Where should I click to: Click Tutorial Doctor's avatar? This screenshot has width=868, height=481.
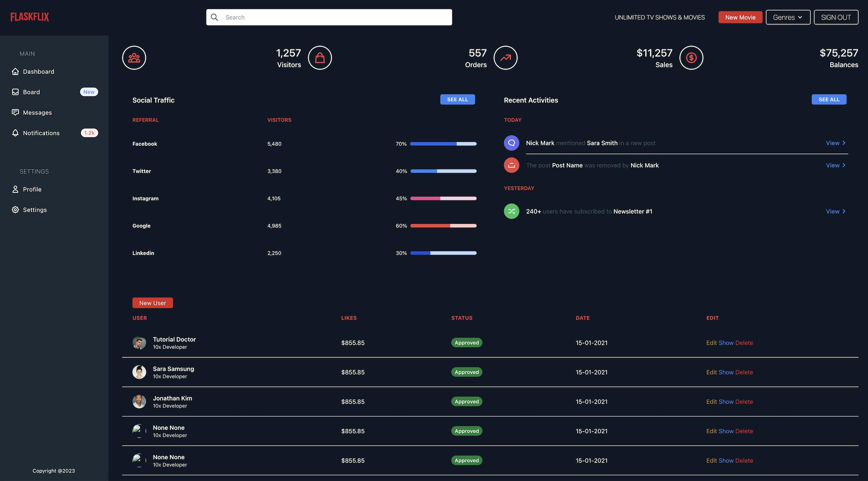coord(139,343)
